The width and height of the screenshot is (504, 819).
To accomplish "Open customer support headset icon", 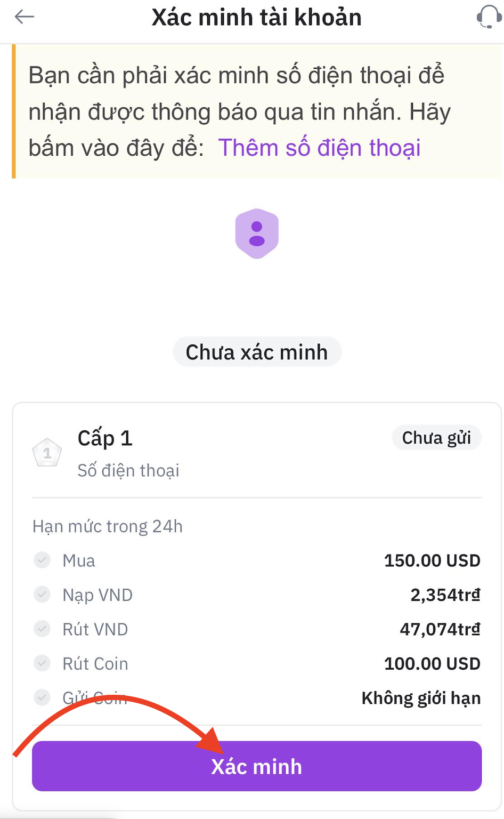I will [488, 17].
